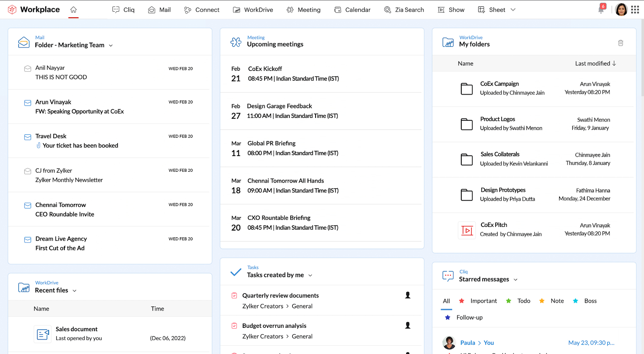Select the Important starred filter
This screenshot has width=644, height=354.
tap(478, 301)
